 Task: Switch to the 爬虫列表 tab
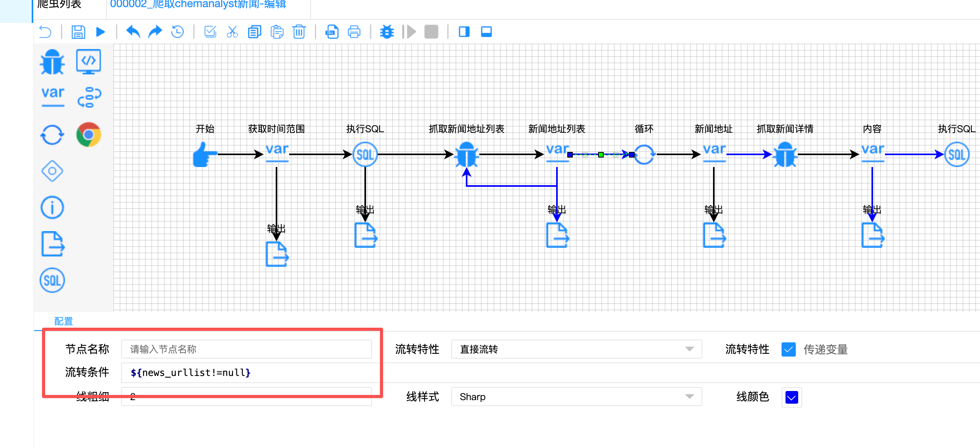59,5
